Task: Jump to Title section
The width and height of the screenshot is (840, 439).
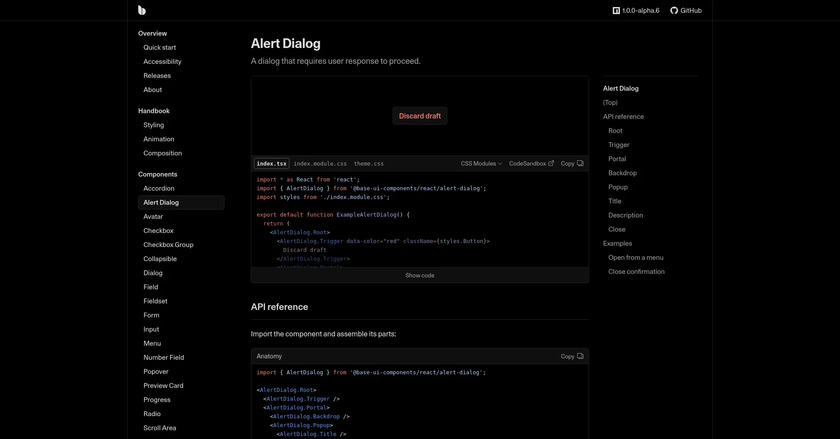Action: coord(615,201)
